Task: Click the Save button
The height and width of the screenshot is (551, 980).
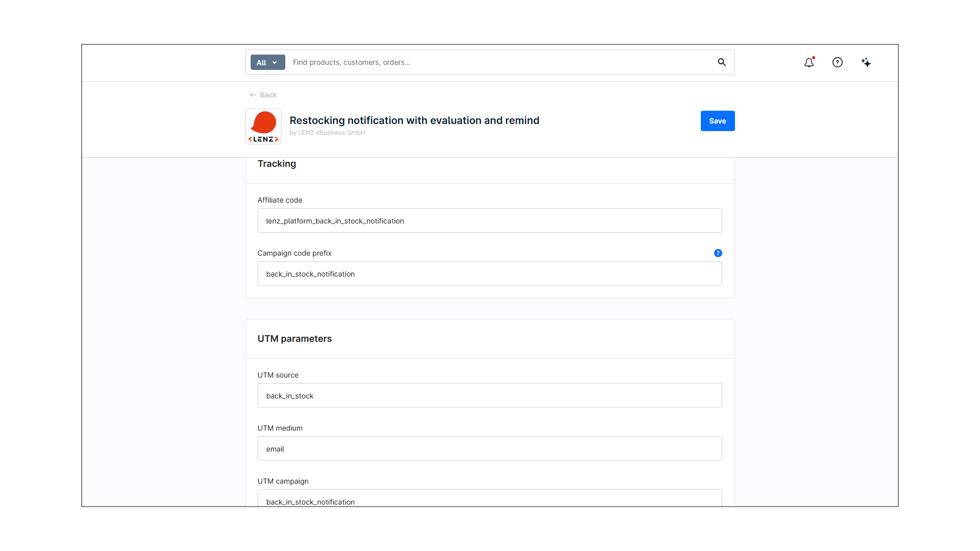Action: (x=717, y=121)
